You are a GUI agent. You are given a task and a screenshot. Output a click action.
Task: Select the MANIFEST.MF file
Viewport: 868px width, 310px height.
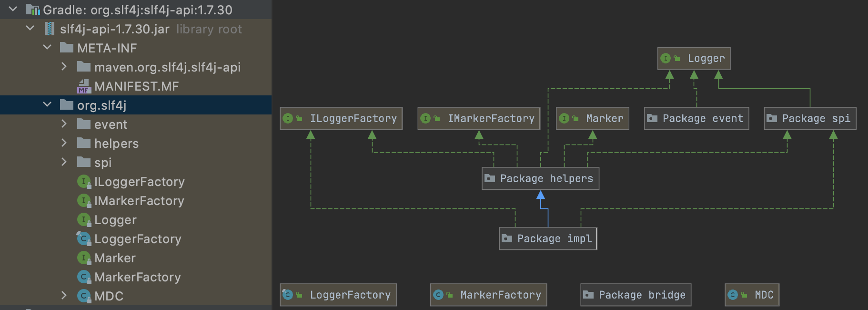136,86
